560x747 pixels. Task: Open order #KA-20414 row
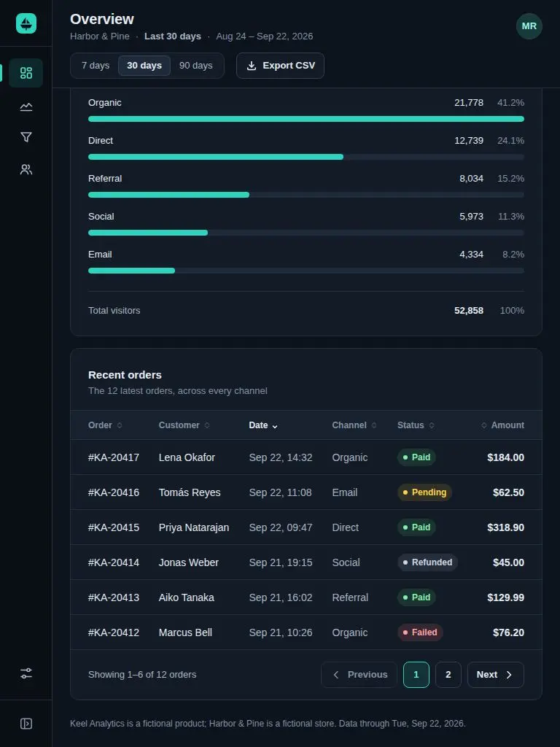[x=306, y=562]
